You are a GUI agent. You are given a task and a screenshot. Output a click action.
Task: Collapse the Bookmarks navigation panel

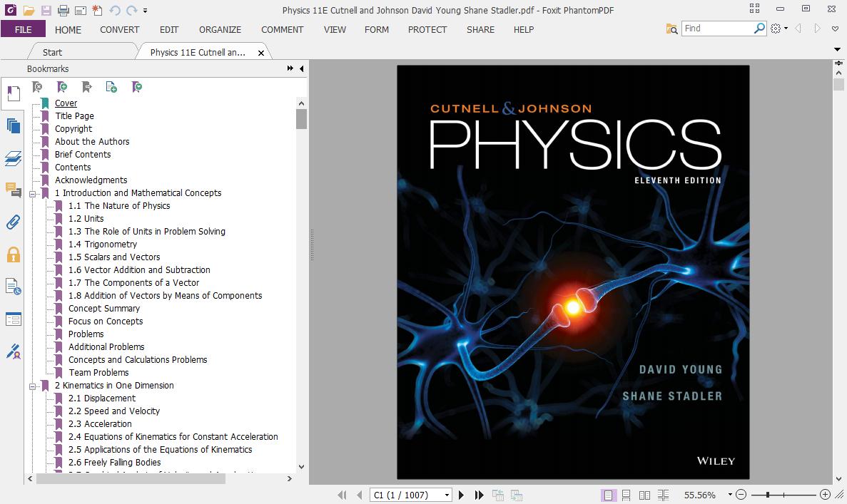[x=301, y=68]
